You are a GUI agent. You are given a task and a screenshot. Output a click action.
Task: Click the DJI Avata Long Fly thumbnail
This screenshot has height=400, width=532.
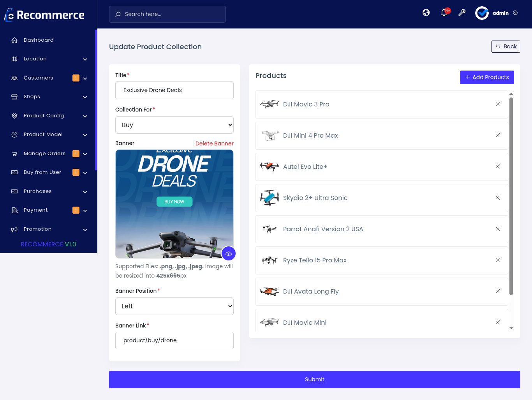coord(270,291)
